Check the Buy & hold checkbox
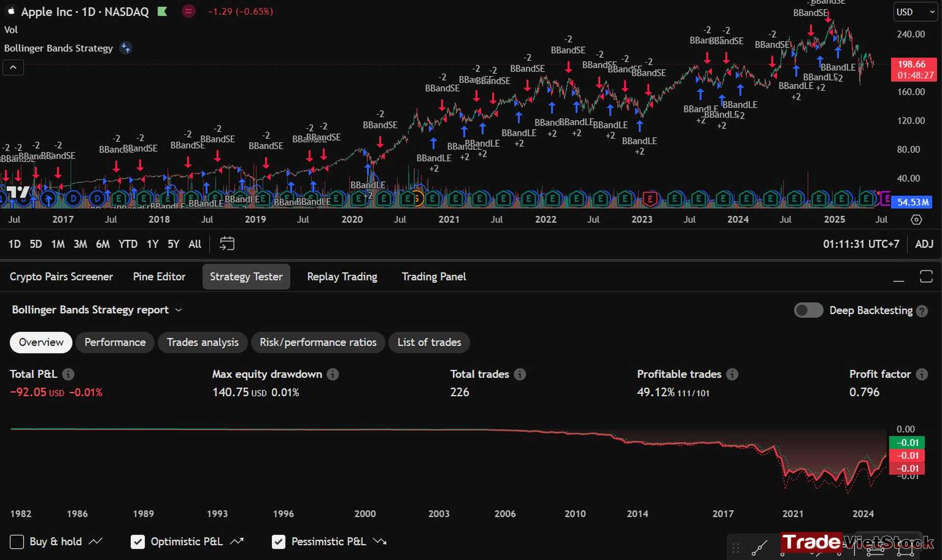 pos(17,542)
